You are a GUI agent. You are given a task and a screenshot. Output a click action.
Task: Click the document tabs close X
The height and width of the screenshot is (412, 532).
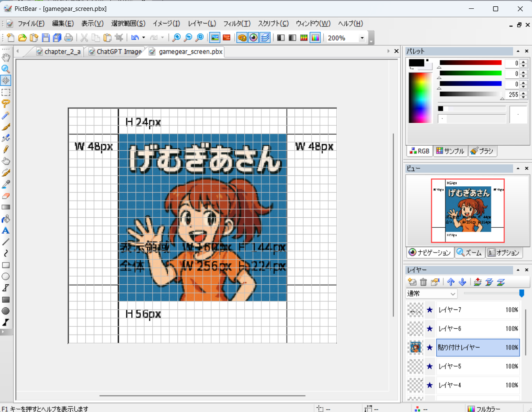click(x=396, y=51)
